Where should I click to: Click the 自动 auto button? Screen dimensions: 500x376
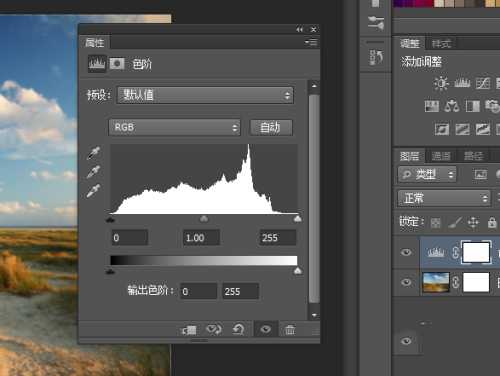point(271,127)
